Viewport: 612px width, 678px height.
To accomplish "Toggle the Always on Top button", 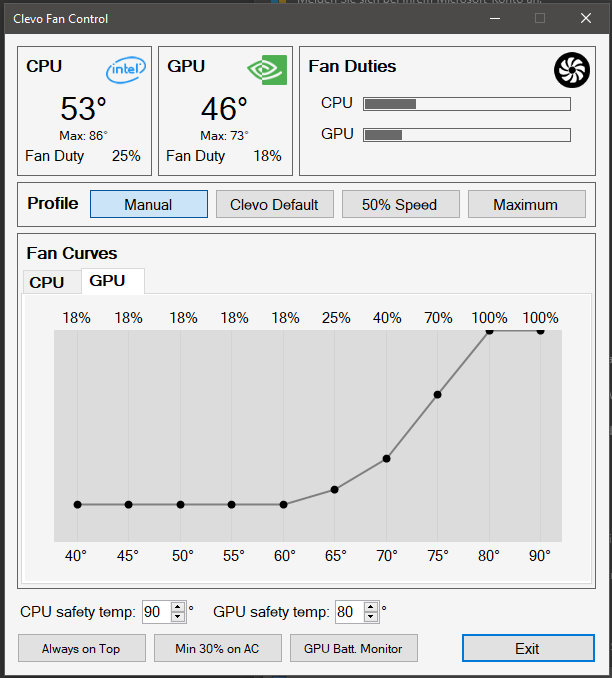I will point(81,648).
